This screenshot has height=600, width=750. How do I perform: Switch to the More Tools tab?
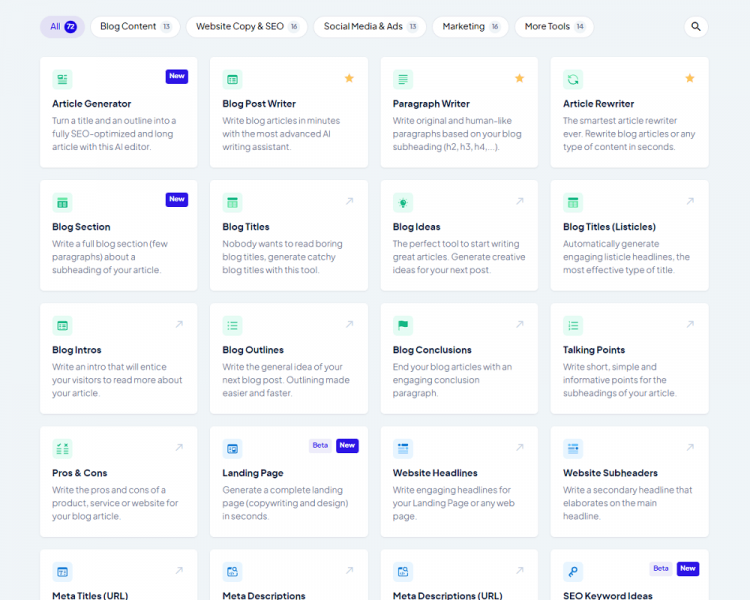tap(554, 27)
